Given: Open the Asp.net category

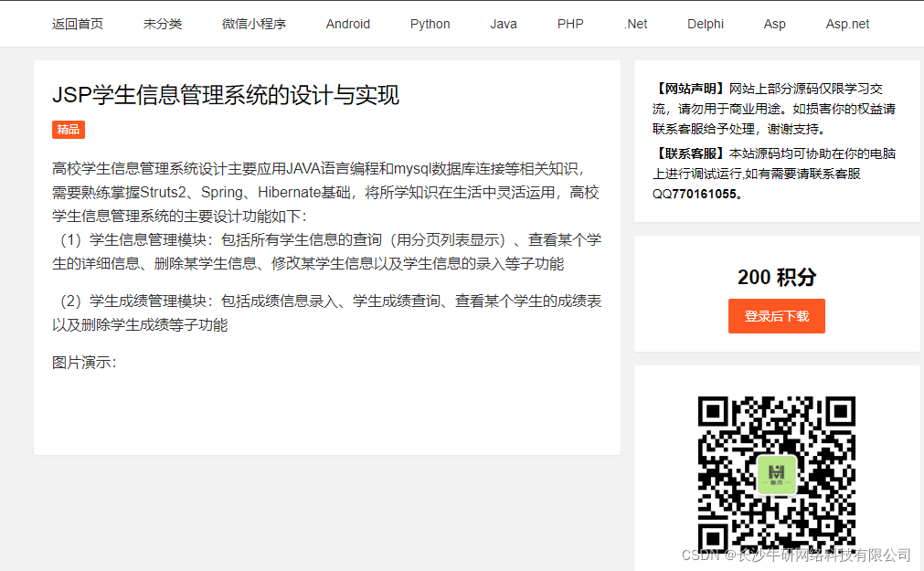Looking at the screenshot, I should click(847, 24).
